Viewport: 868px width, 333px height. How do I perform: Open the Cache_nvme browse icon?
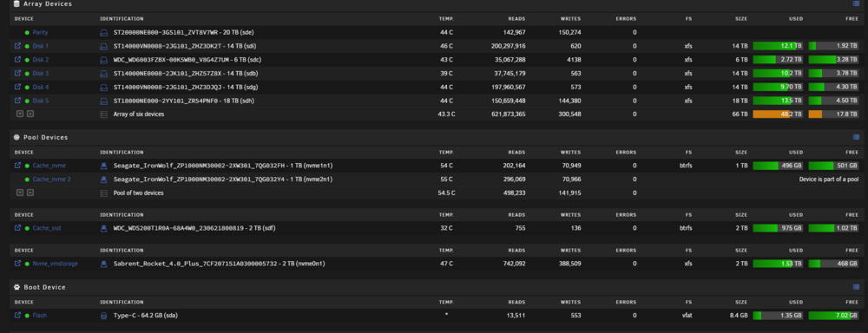tap(17, 166)
